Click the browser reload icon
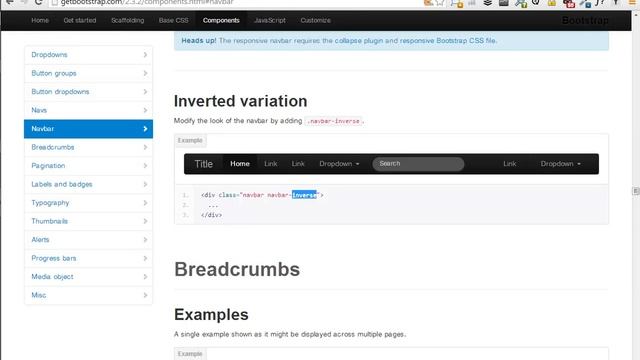This screenshot has width=640, height=360. [x=38, y=2]
